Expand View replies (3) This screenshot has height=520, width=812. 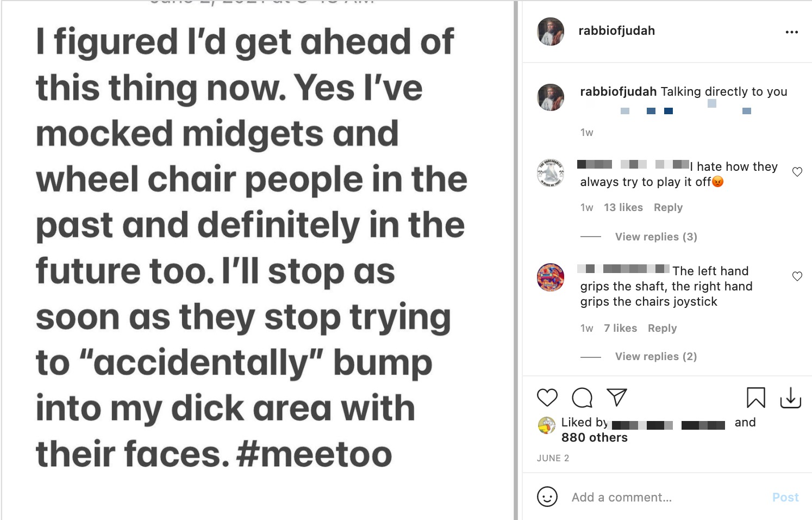coord(656,237)
